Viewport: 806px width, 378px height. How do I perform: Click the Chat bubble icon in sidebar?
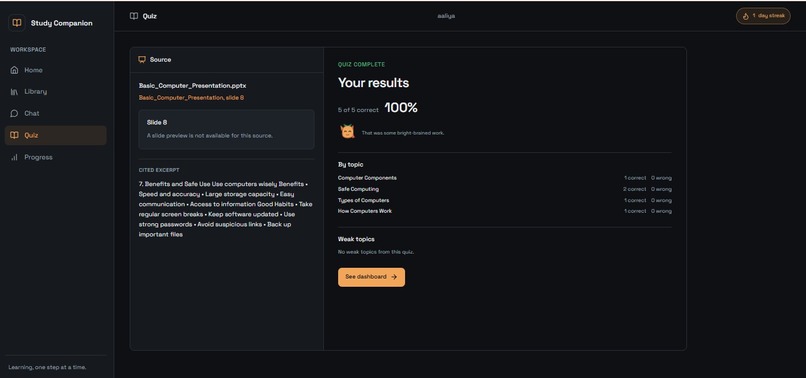[14, 113]
